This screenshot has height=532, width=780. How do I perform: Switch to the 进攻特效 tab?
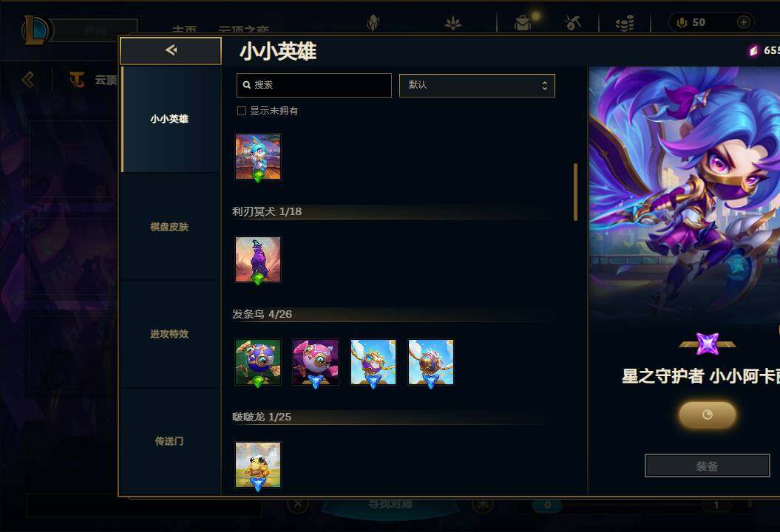169,334
